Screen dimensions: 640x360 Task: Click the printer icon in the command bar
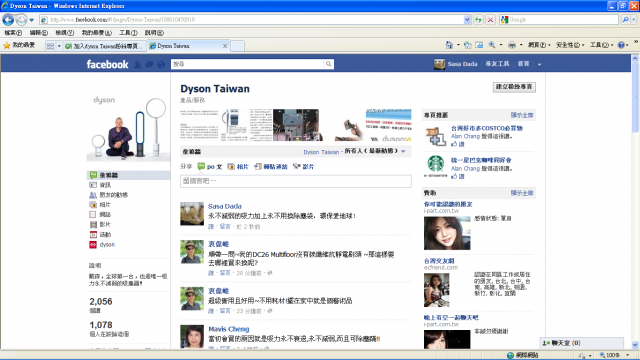click(x=512, y=45)
